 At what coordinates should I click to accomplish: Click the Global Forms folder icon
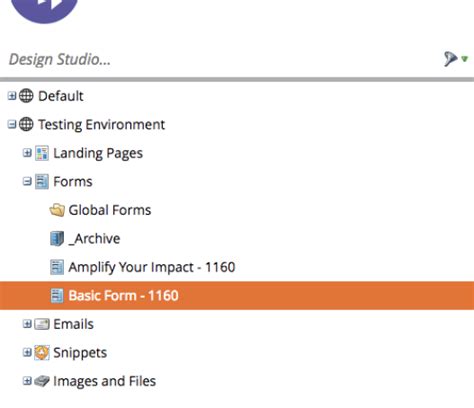57,210
